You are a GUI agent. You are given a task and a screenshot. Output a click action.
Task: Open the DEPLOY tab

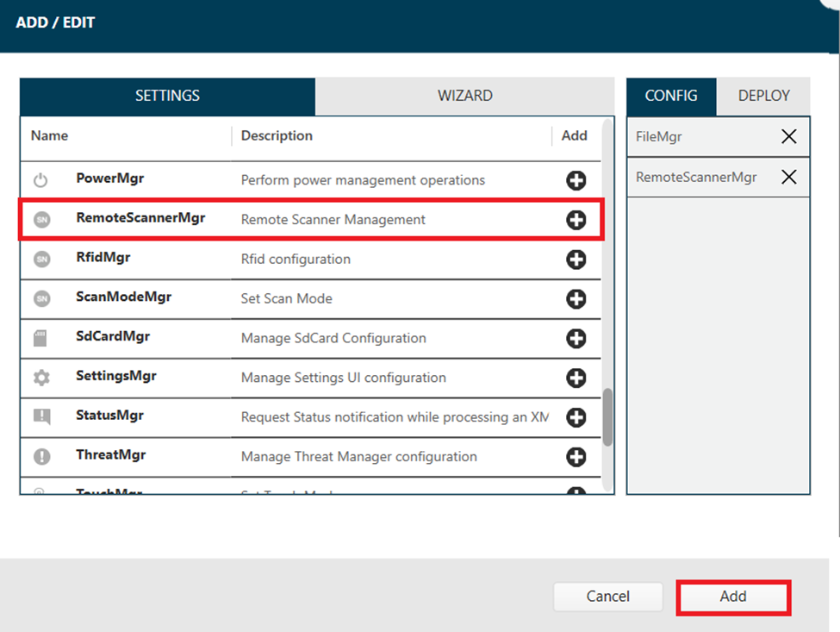point(763,96)
